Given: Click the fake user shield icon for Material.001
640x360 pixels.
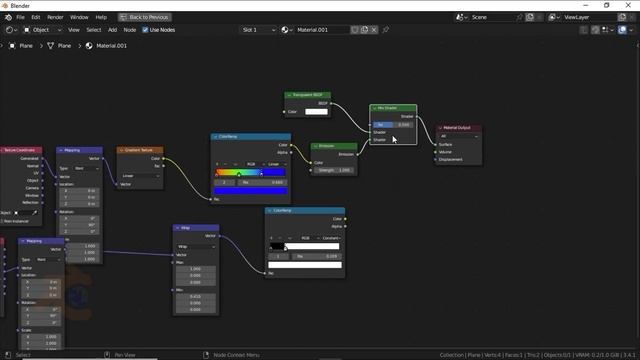Looking at the screenshot, I should coord(355,30).
